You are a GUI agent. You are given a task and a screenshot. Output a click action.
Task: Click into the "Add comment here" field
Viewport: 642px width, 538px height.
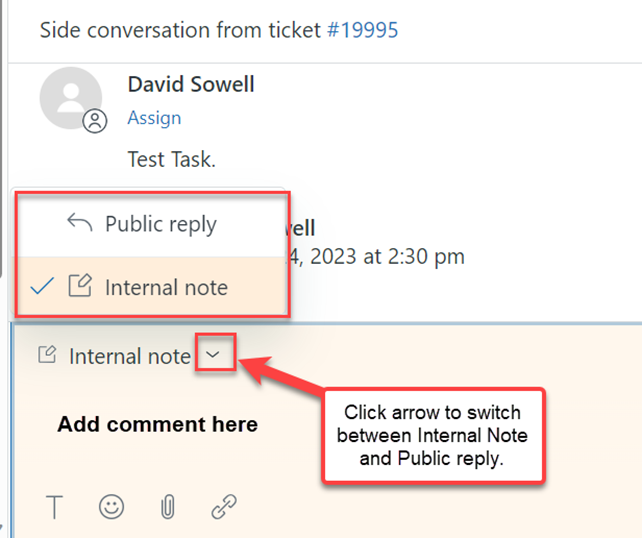click(157, 424)
